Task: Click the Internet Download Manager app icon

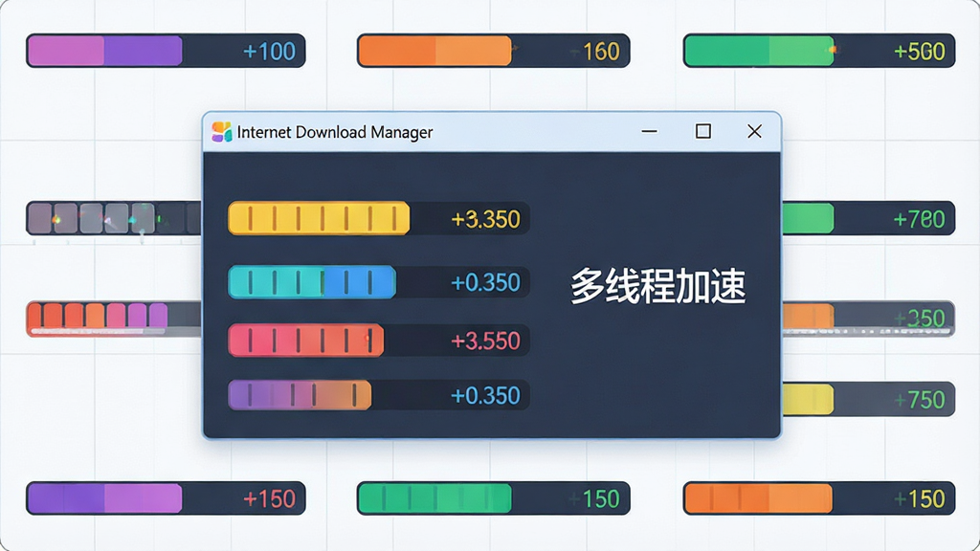Action: (x=221, y=132)
